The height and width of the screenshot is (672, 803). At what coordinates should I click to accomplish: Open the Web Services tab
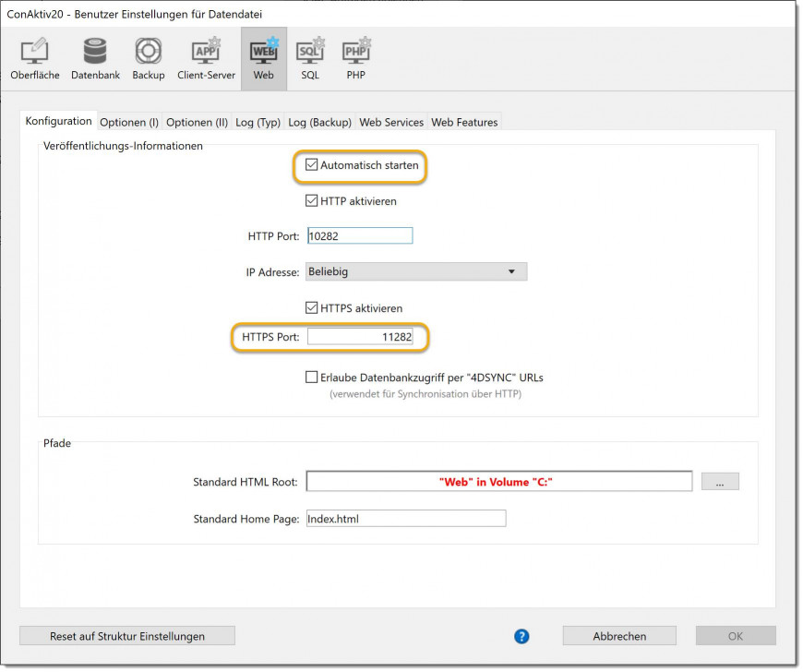coord(391,122)
